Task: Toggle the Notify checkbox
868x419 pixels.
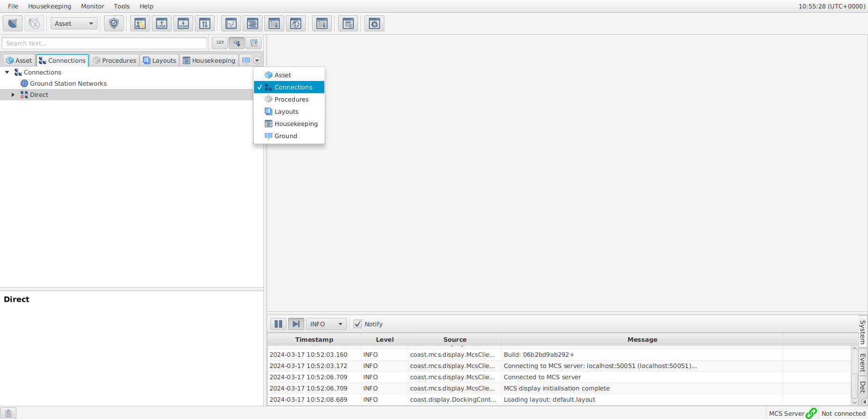Action: click(358, 324)
